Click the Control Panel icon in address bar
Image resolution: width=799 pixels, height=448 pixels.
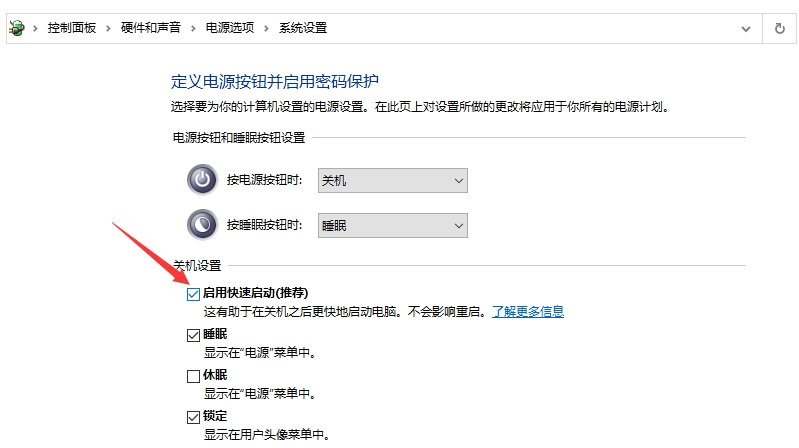(15, 28)
